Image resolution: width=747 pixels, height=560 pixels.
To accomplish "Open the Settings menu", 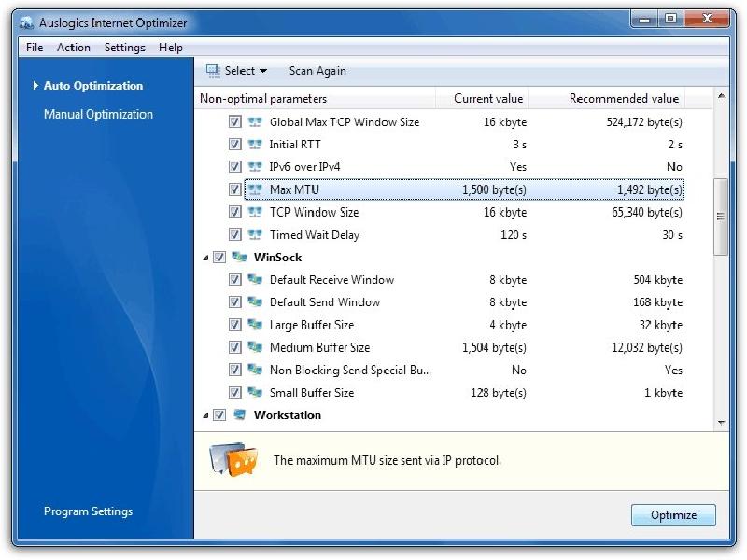I will pos(125,48).
